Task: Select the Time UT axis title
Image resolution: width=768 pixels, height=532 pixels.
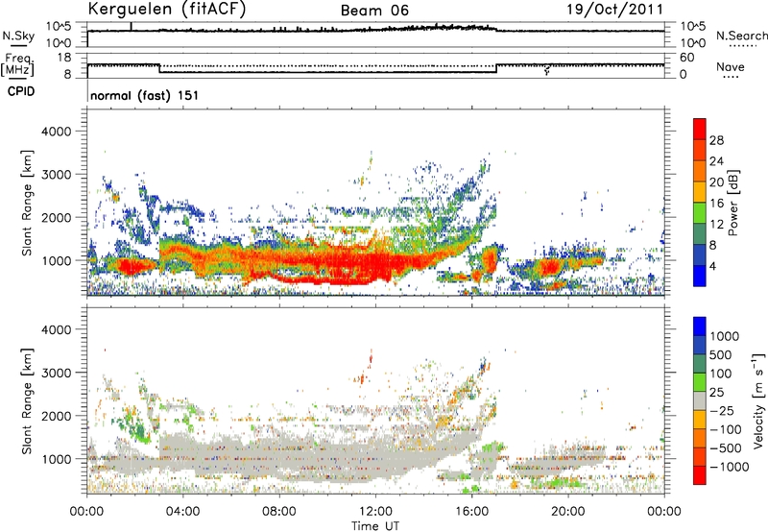Action: [375, 526]
